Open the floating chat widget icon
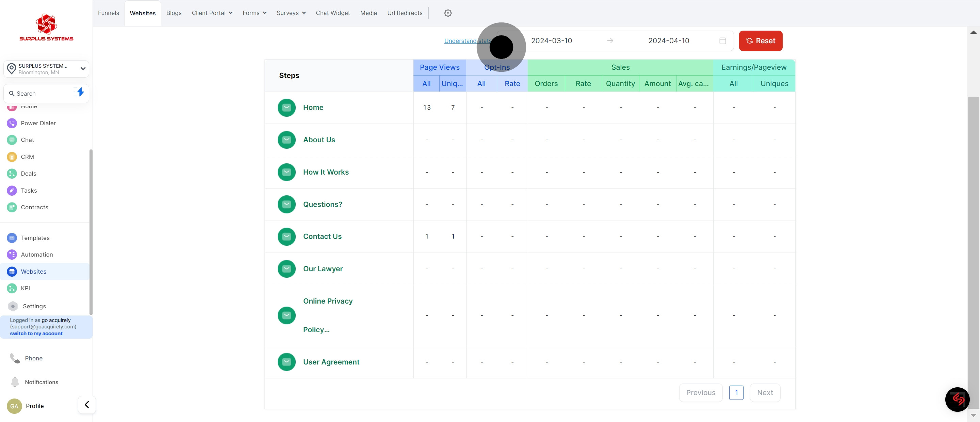Image resolution: width=980 pixels, height=422 pixels. click(957, 399)
